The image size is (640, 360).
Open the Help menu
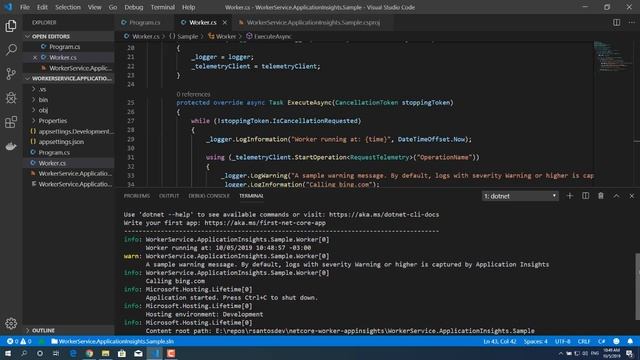tap(188, 7)
